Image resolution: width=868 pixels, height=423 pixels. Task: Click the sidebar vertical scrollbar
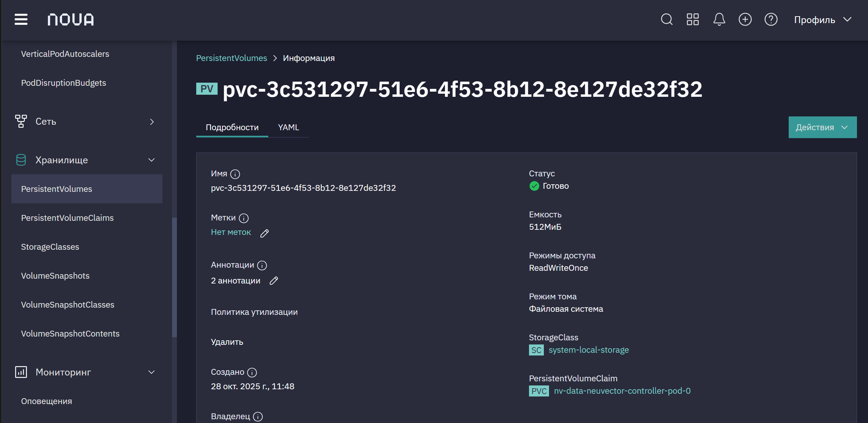pyautogui.click(x=174, y=277)
